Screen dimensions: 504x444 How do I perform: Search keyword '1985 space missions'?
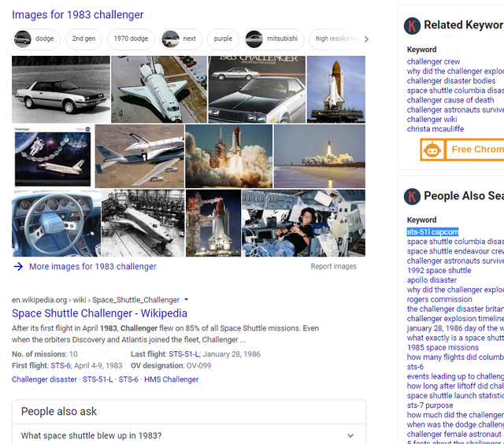(443, 348)
